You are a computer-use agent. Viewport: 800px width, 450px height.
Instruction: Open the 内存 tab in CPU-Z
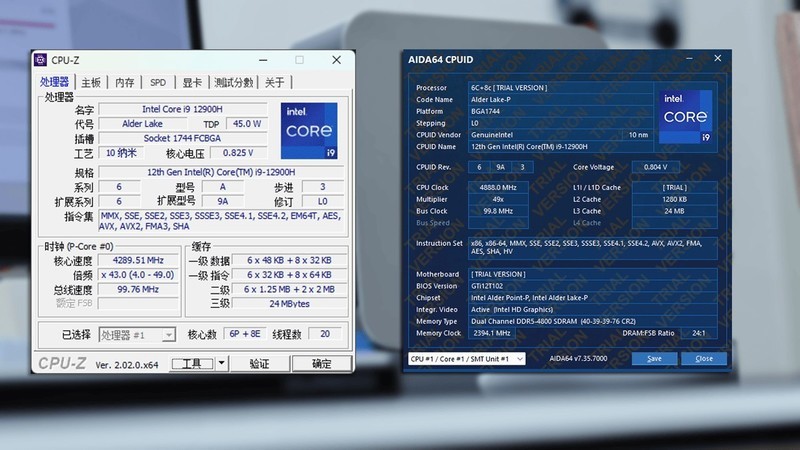(124, 83)
